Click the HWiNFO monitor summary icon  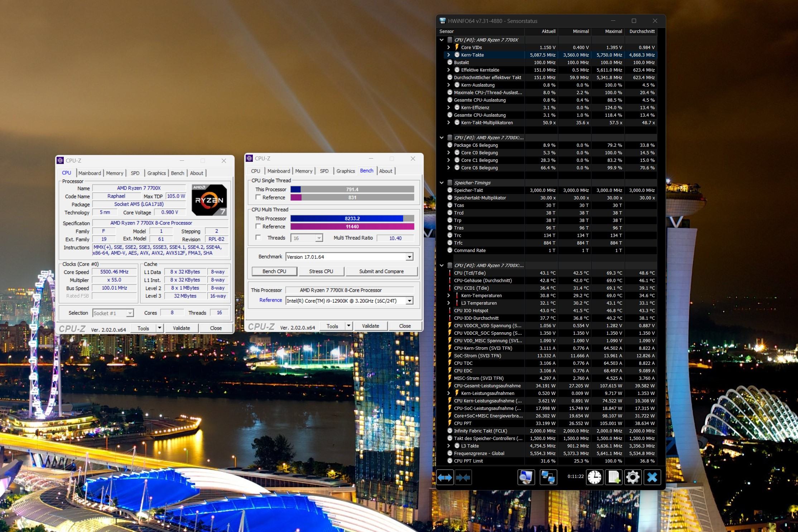[x=526, y=477]
